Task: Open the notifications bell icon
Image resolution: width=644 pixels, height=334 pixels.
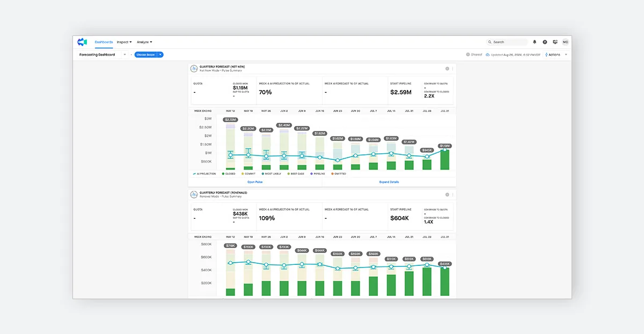Action: coord(535,42)
